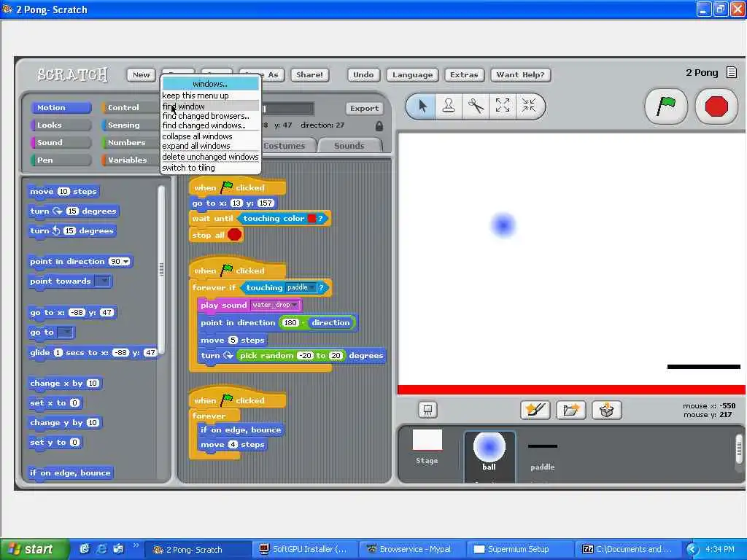Switch to the Sounds tab
747x560 pixels.
[349, 146]
